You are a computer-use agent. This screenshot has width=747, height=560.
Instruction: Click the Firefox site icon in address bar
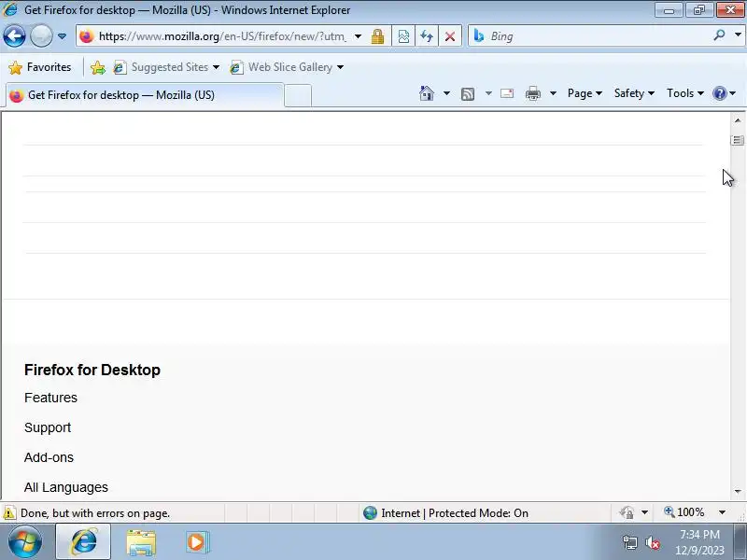pos(87,36)
